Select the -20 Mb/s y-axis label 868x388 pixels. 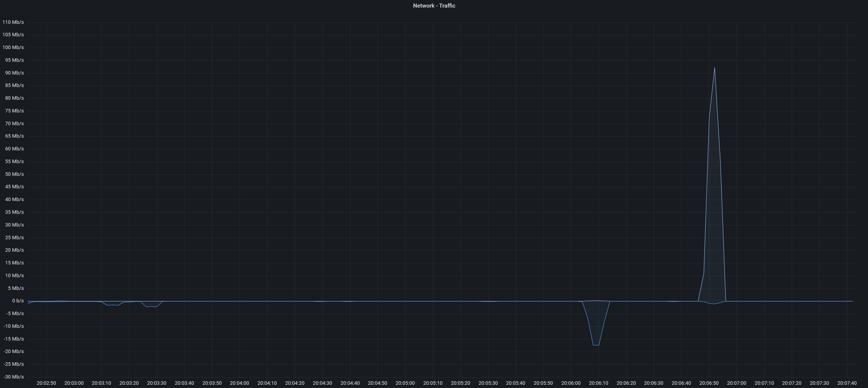pos(14,351)
